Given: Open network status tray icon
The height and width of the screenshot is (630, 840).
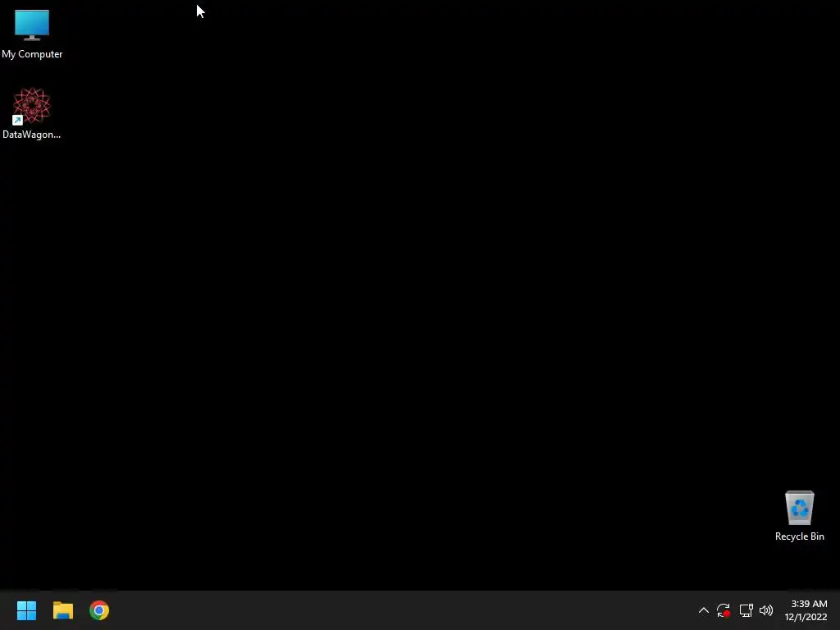Looking at the screenshot, I should pyautogui.click(x=746, y=610).
